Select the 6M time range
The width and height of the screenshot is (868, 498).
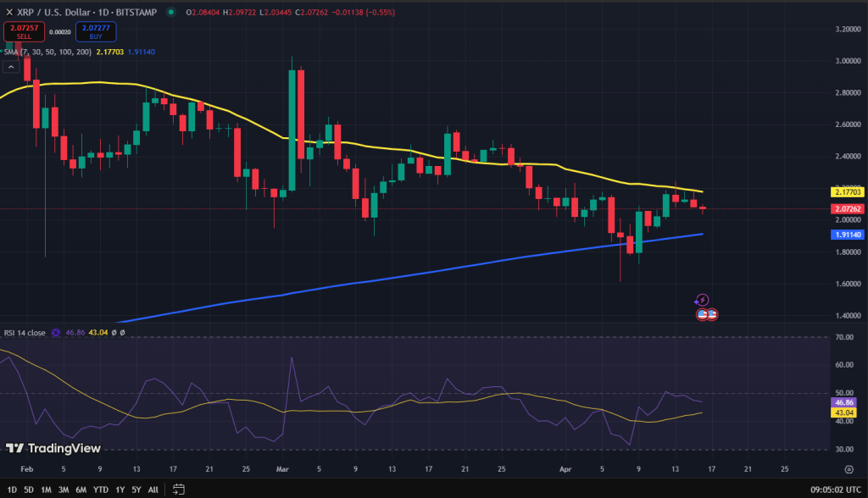click(81, 490)
